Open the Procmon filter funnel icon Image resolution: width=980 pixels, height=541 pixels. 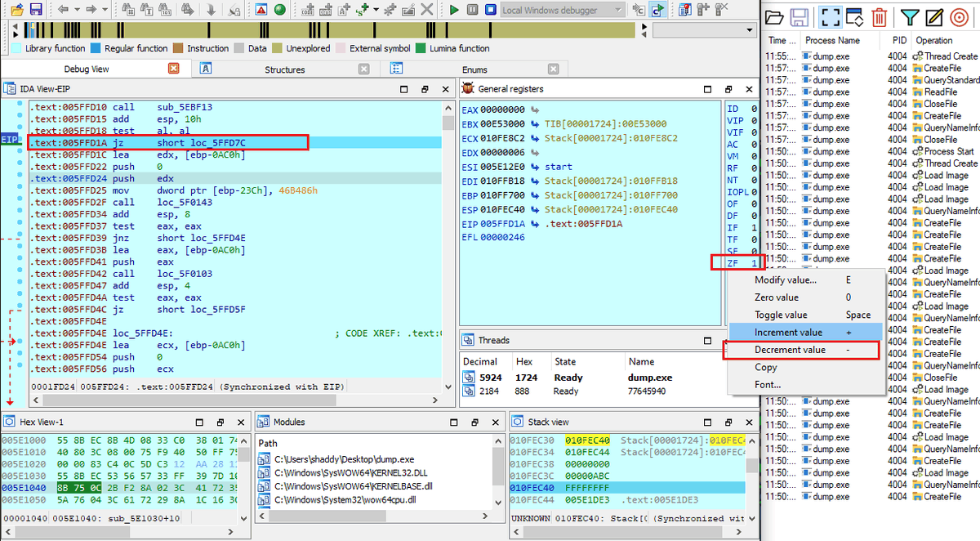pyautogui.click(x=909, y=17)
